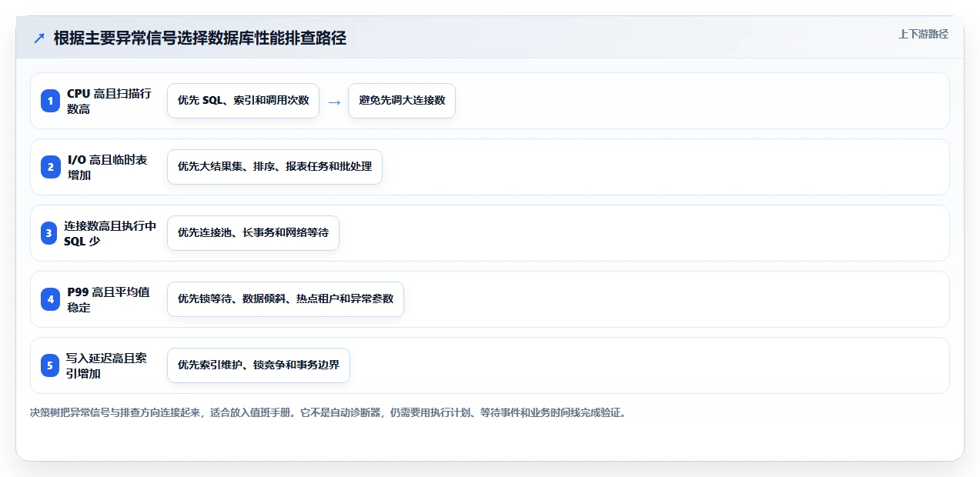Select step badge 4
This screenshot has width=980, height=477.
50,299
